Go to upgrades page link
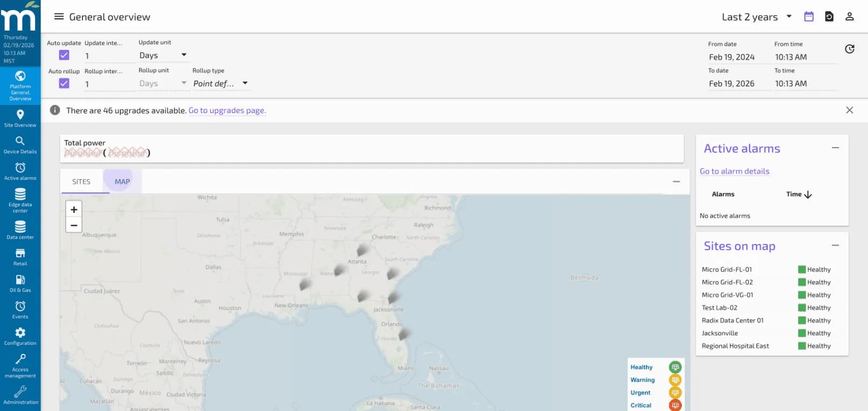 coord(227,110)
